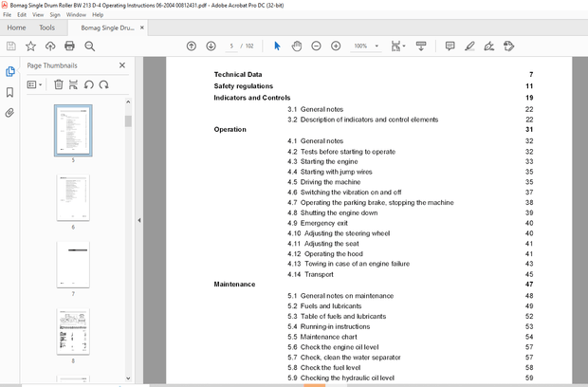Open the Sign menu

55,14
